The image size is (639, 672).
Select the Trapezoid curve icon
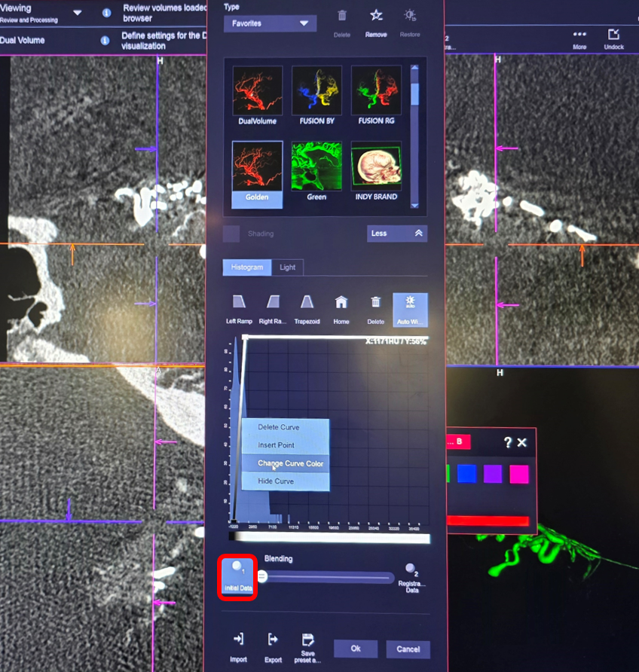tap(307, 303)
